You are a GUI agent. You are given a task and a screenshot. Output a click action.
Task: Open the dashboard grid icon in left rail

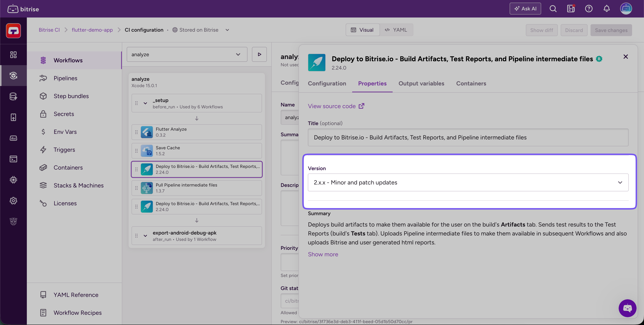pos(13,55)
